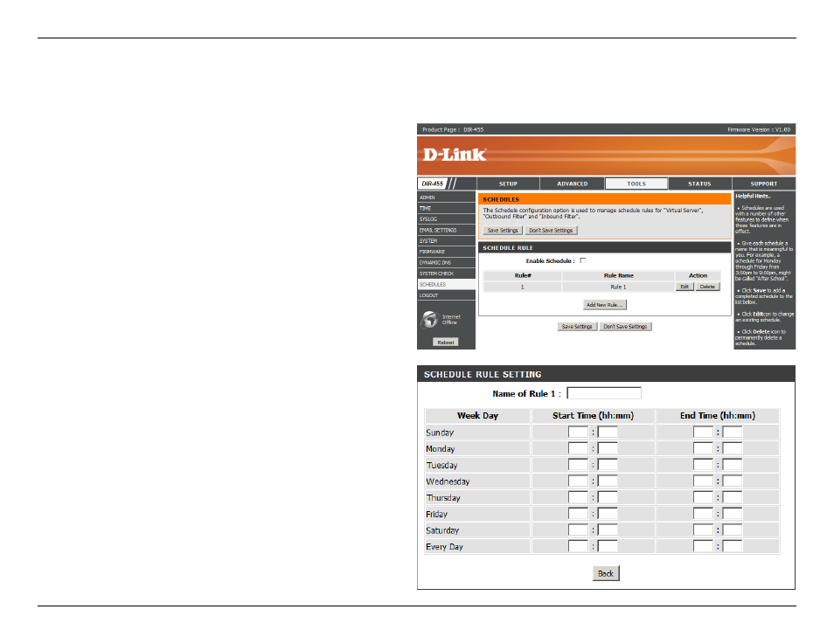
Task: Select SYSLOG in the sidebar
Action: (446, 219)
